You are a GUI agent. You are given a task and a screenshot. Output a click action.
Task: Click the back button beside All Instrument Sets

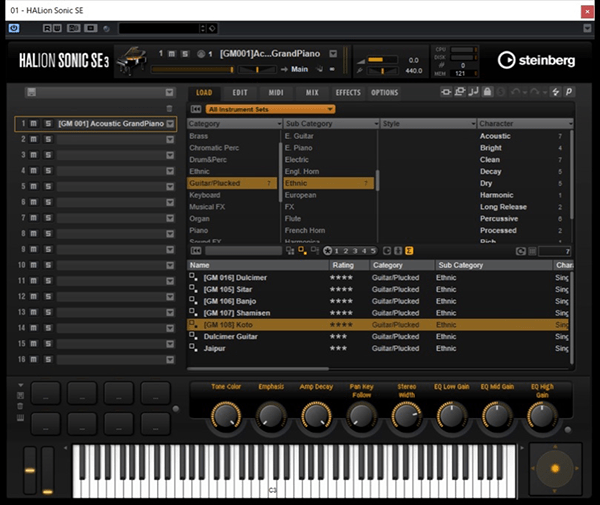pyautogui.click(x=196, y=109)
